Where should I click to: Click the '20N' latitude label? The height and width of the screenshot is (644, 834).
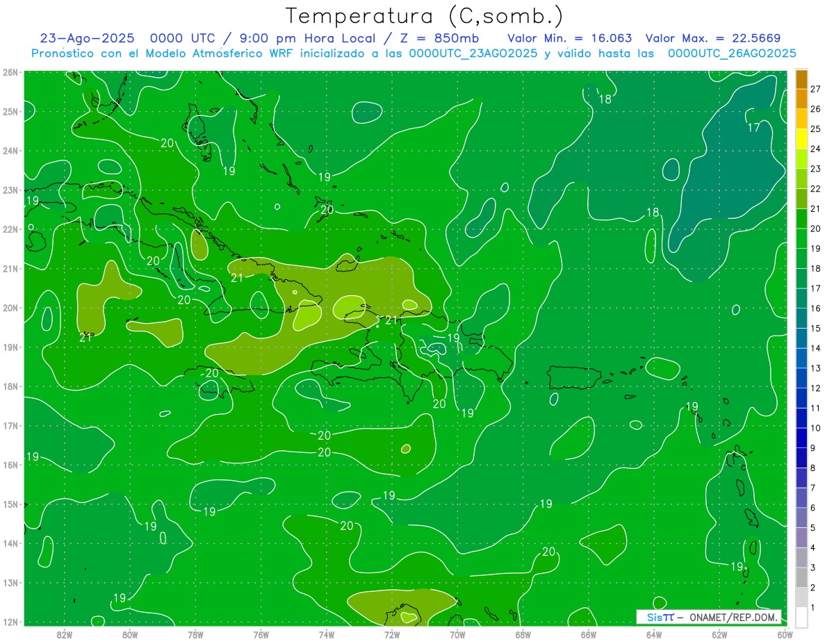click(x=10, y=307)
